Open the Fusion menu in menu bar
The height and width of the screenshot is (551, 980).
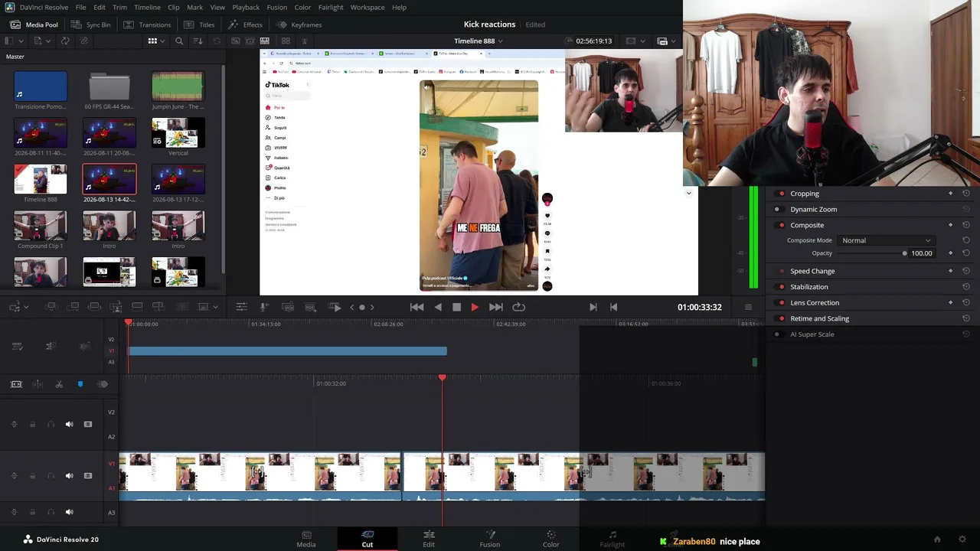[x=276, y=7]
